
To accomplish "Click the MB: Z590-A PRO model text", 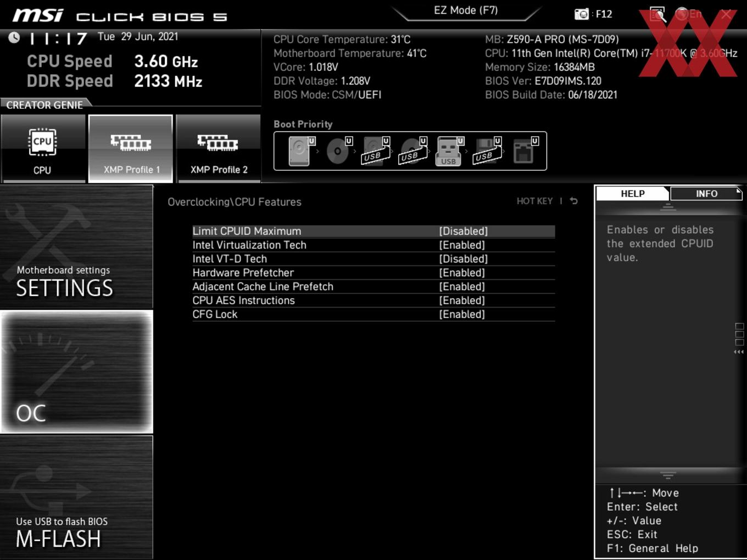I will (x=552, y=40).
